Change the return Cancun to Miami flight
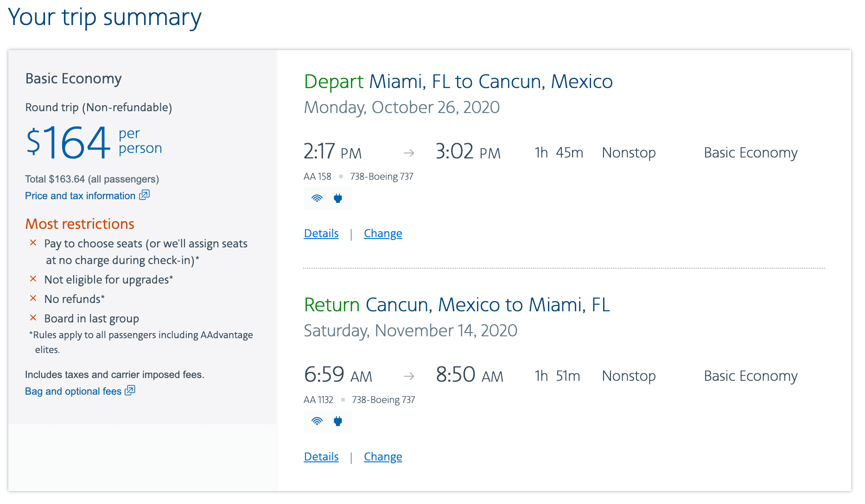The height and width of the screenshot is (504, 865). tap(383, 457)
